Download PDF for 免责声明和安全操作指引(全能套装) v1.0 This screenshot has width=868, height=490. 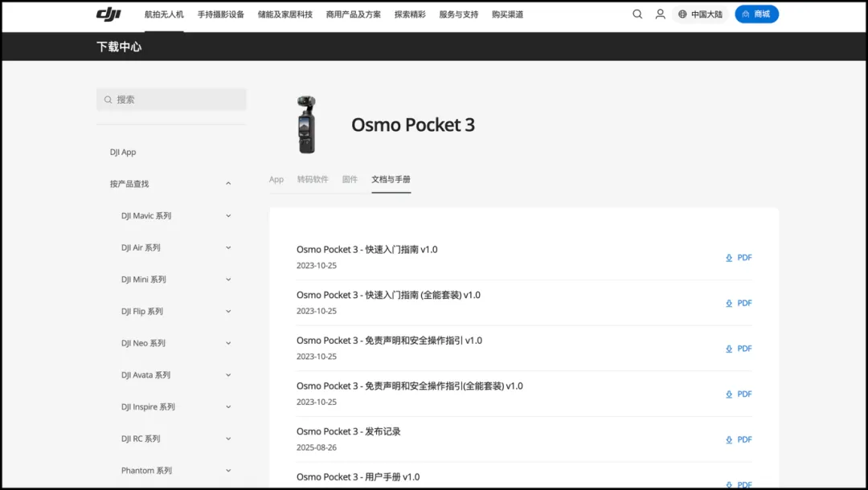pos(739,394)
